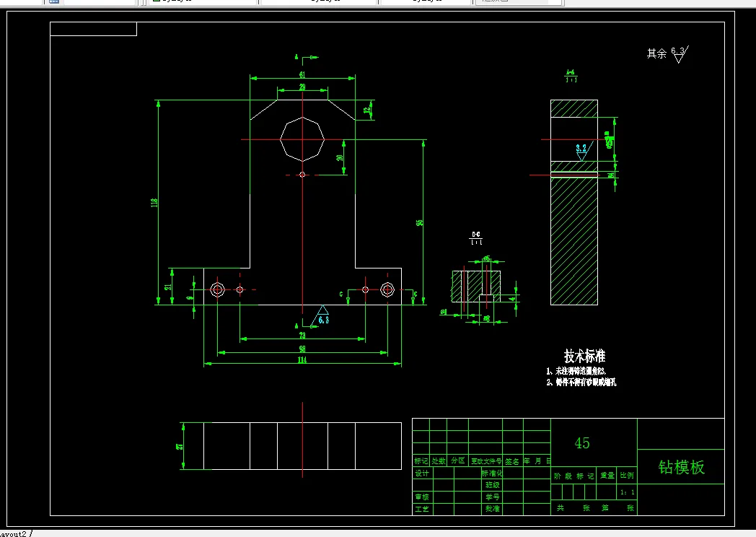Click the 重量 header cell
756x537 pixels.
[607, 475]
